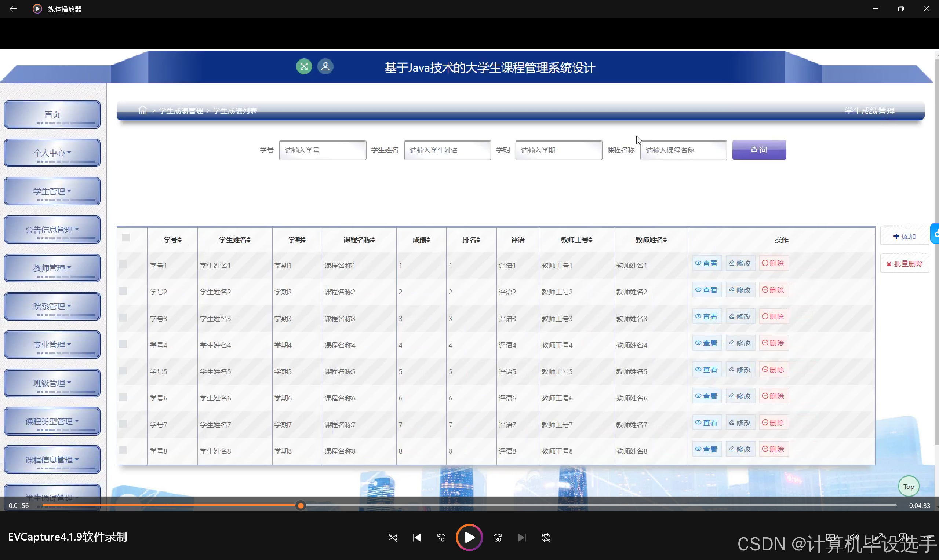Sort table by 成绩 column header
This screenshot has height=560, width=939.
point(421,239)
